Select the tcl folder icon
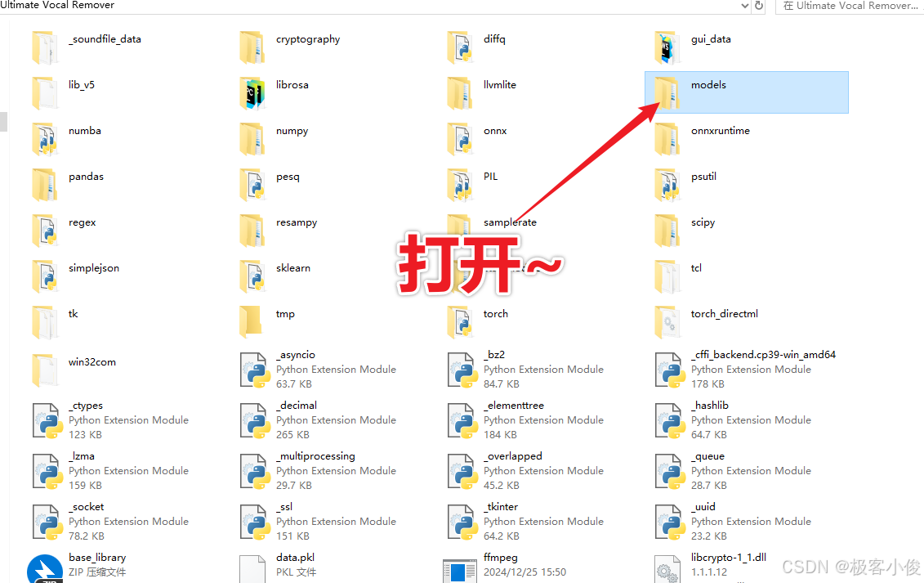 pyautogui.click(x=667, y=276)
